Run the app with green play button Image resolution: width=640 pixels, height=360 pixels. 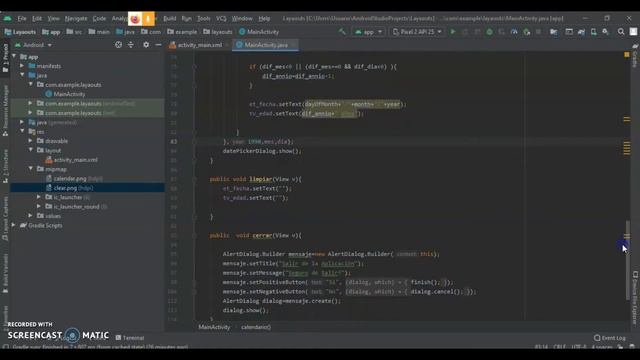pyautogui.click(x=453, y=31)
